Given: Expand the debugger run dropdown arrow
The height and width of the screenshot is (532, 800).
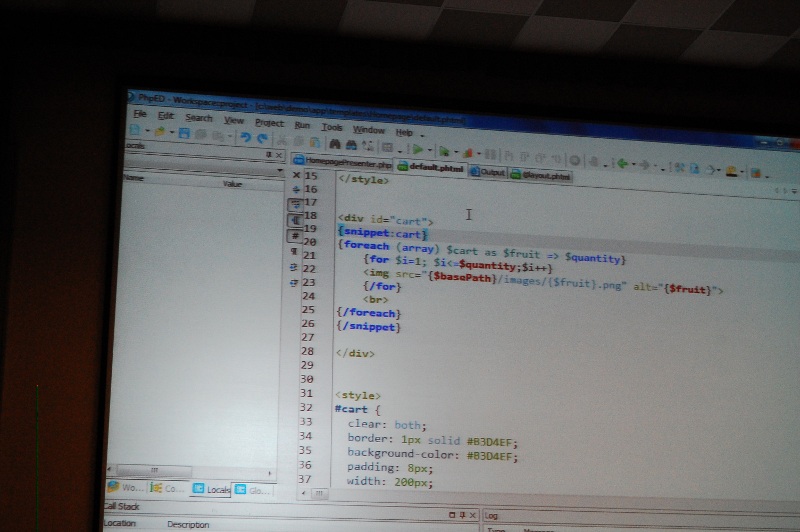Looking at the screenshot, I should pyautogui.click(x=456, y=152).
